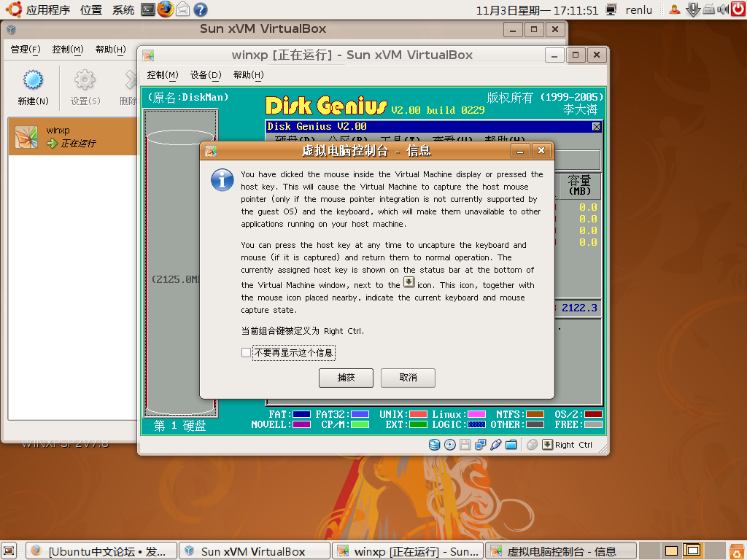Open the help launcher in top panel
Screen dimensions: 747x560
click(201, 9)
